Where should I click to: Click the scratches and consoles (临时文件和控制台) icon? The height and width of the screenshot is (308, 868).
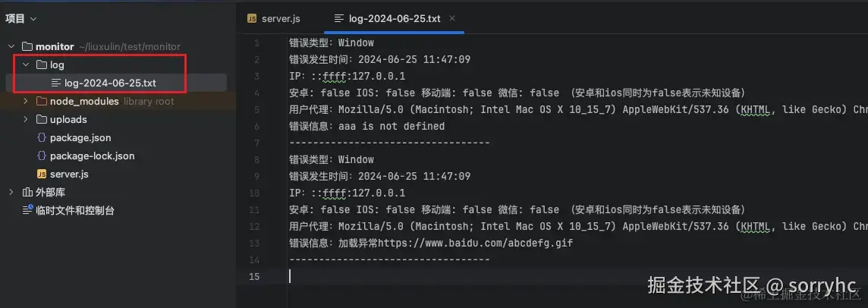point(28,211)
